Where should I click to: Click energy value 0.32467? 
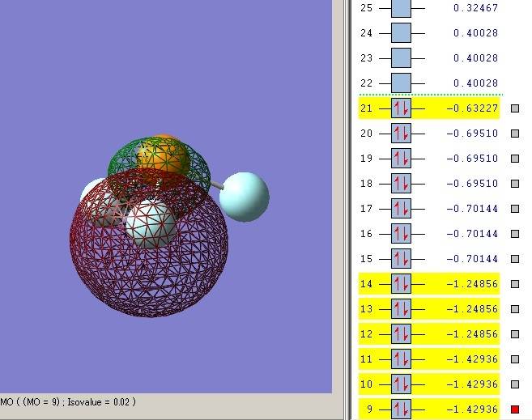(x=475, y=8)
